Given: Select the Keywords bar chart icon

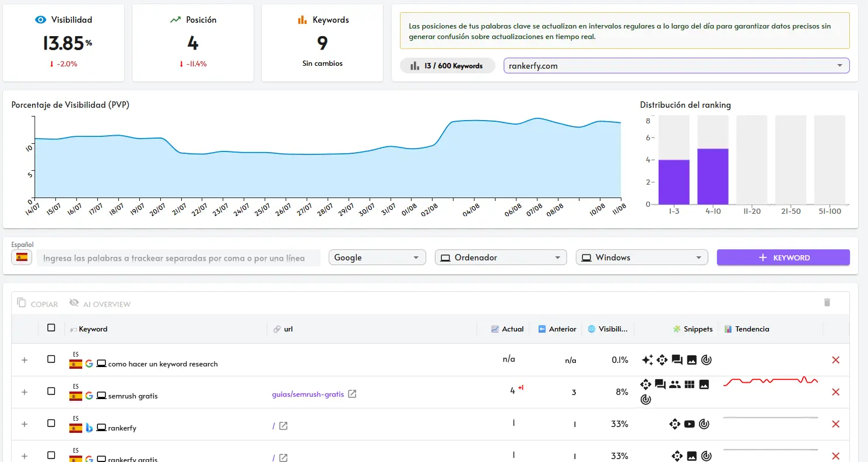Looking at the screenshot, I should point(302,20).
